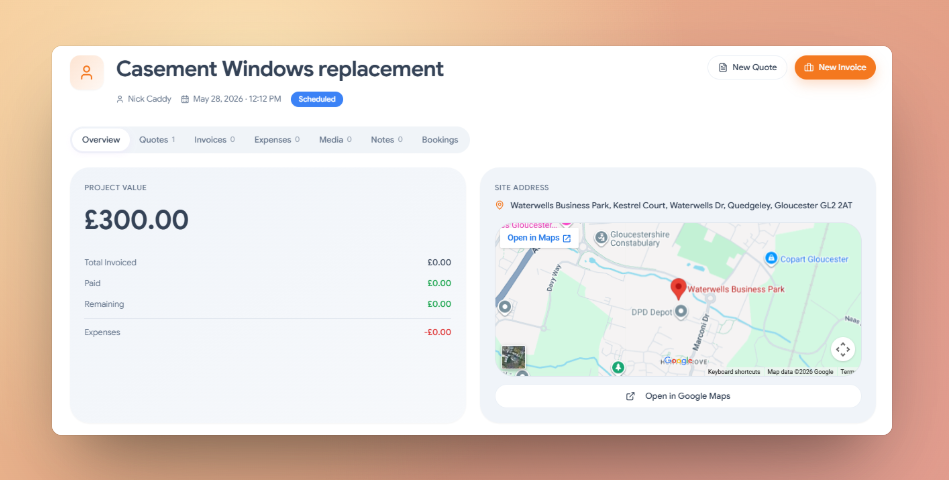Toggle the map fullscreen icon

pos(842,349)
